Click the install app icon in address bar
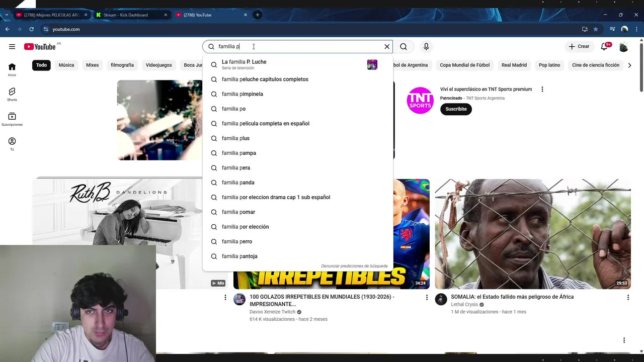This screenshot has height=362, width=644. tap(585, 29)
